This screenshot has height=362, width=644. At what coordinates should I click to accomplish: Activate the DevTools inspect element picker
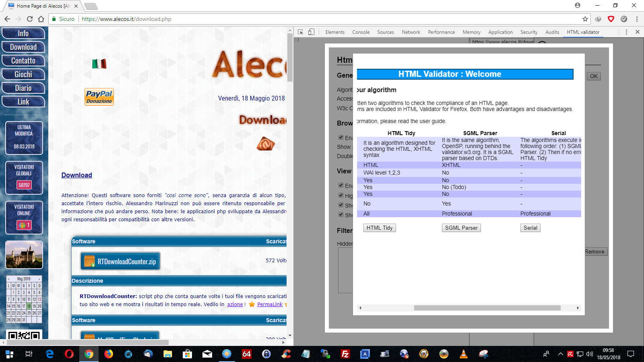pos(301,32)
